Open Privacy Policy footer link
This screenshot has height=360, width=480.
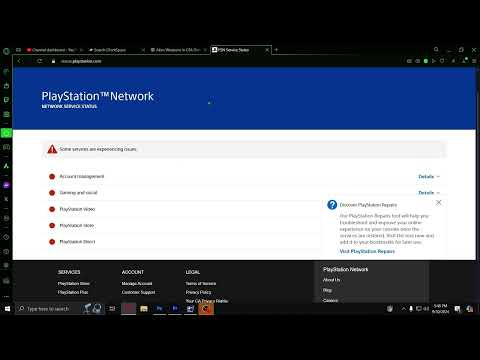198,292
